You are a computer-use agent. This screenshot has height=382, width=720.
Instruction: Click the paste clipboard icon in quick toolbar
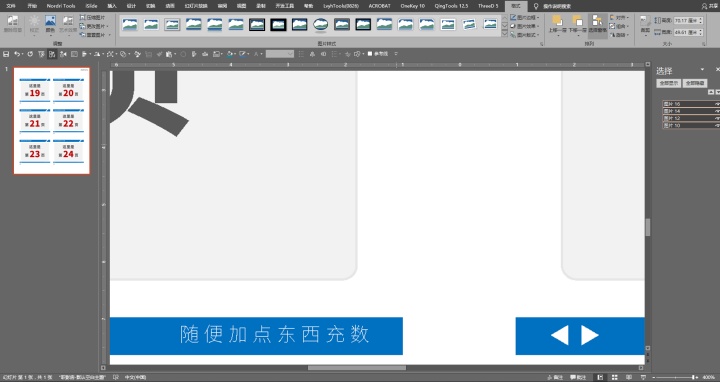coord(169,54)
